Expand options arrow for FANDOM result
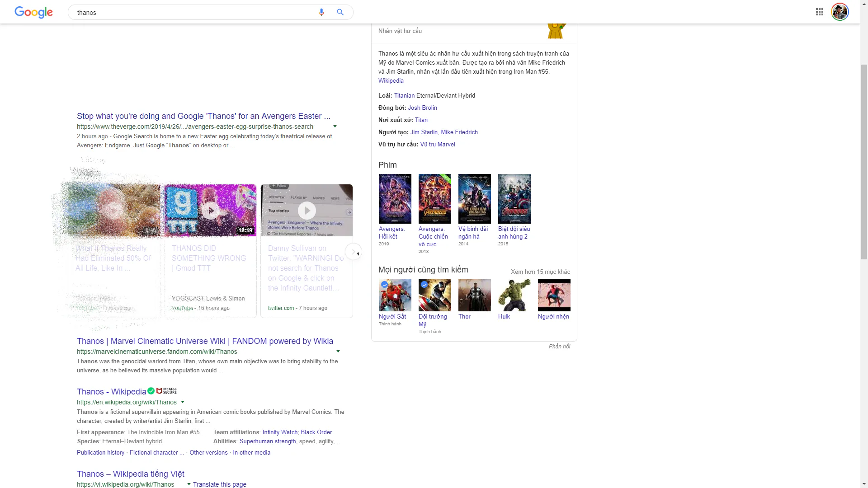Screen dimensions: 868x488 pos(338,352)
